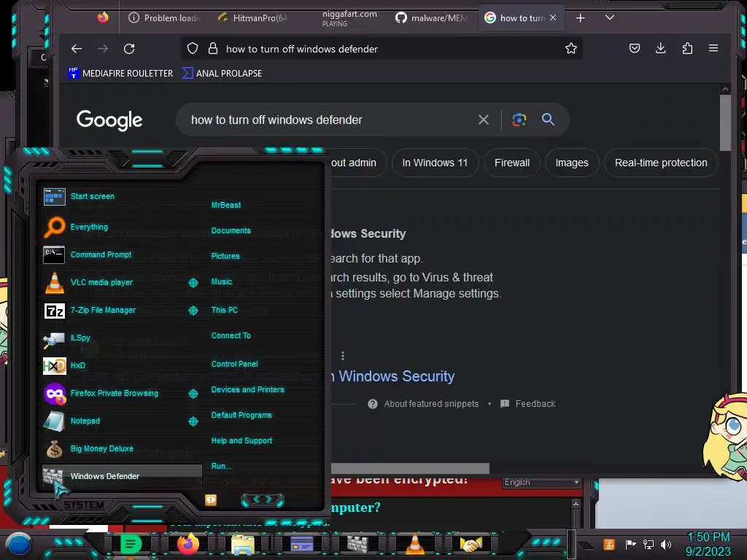Switch to the Problem loading page tab

point(165,18)
